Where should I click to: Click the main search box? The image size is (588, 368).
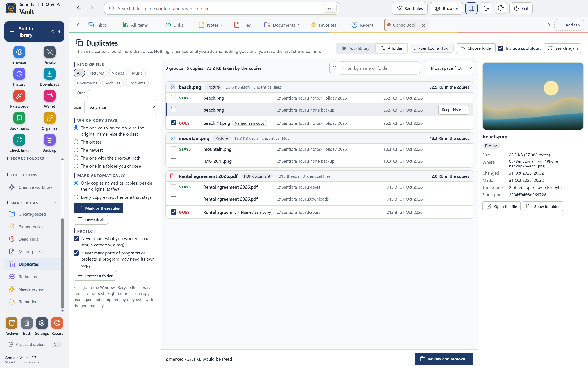tap(222, 8)
